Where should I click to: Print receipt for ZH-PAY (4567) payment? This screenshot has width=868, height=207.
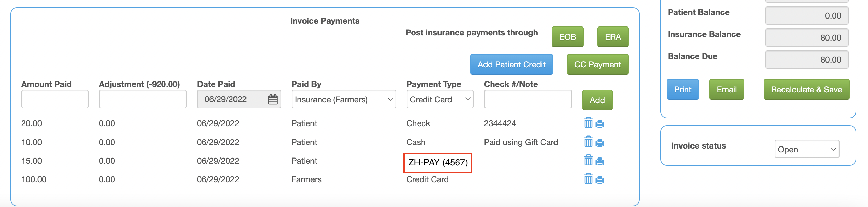(x=599, y=161)
